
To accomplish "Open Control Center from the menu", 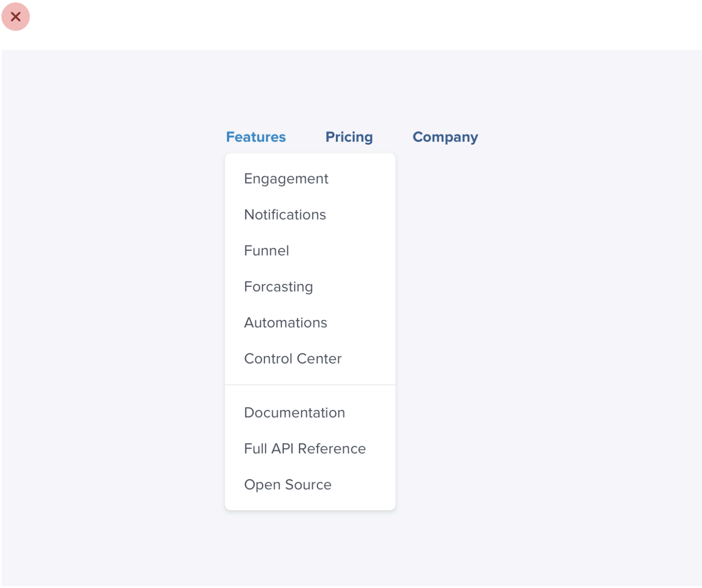I will 293,359.
